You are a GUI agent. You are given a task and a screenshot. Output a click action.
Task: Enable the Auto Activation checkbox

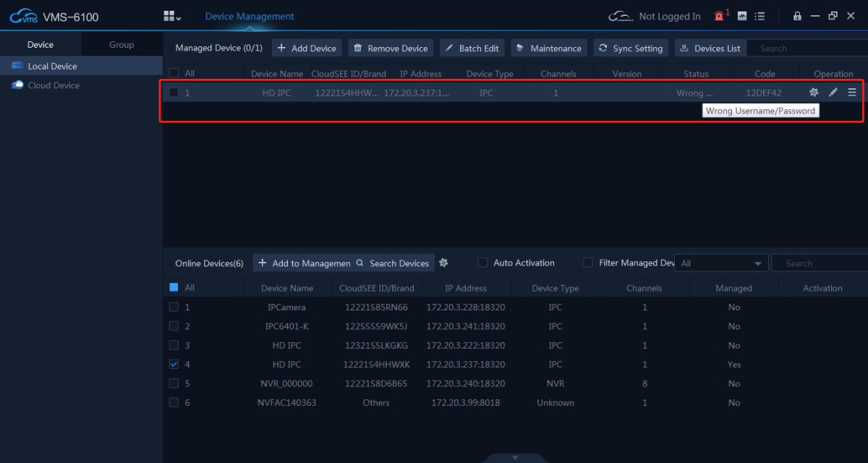click(x=482, y=263)
